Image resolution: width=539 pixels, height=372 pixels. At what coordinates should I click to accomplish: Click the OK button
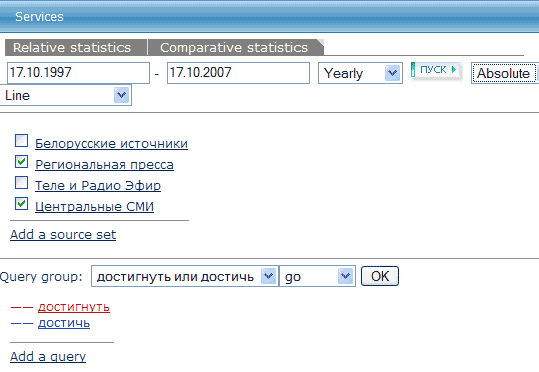380,276
